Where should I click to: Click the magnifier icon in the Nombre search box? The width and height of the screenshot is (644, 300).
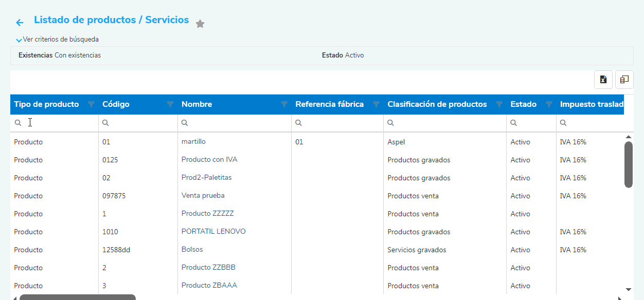184,122
